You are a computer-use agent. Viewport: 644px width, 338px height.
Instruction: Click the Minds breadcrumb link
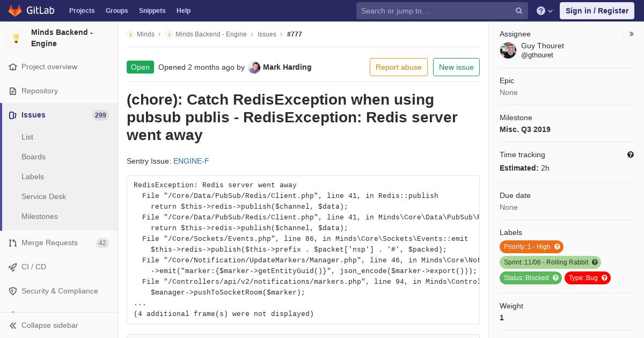tap(145, 34)
